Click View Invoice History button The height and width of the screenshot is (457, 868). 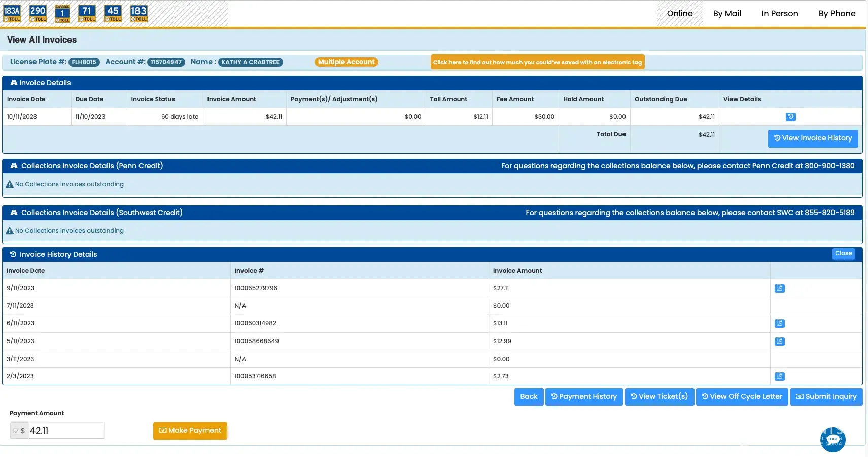tap(813, 138)
